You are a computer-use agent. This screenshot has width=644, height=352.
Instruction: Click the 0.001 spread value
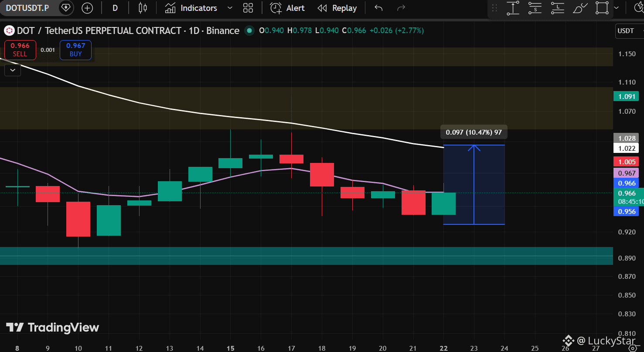(48, 50)
